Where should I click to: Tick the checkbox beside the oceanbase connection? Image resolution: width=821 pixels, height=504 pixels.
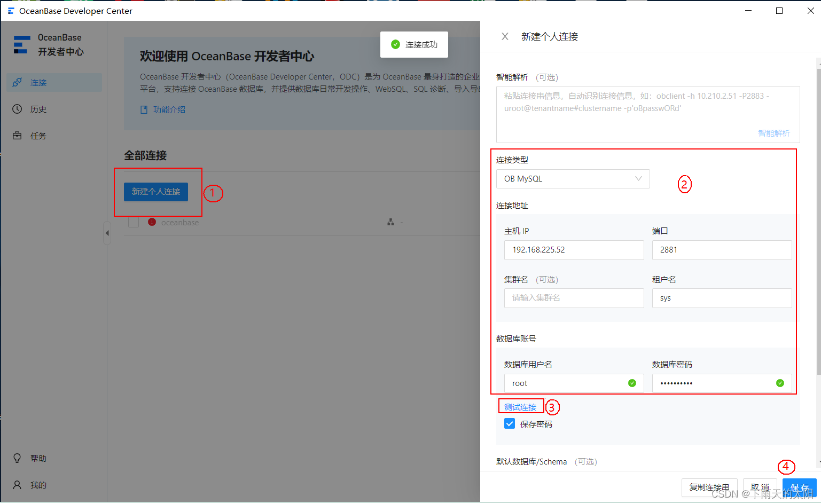[134, 222]
